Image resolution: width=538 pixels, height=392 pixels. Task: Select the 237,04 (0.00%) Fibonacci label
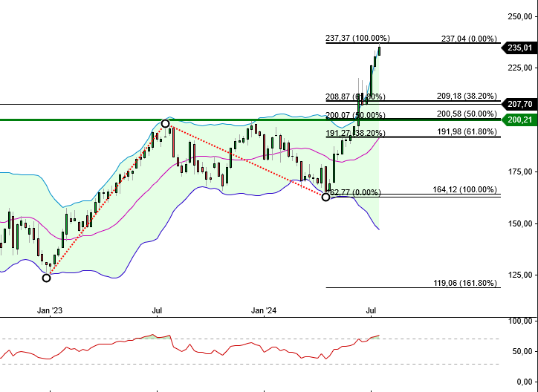pyautogui.click(x=469, y=39)
